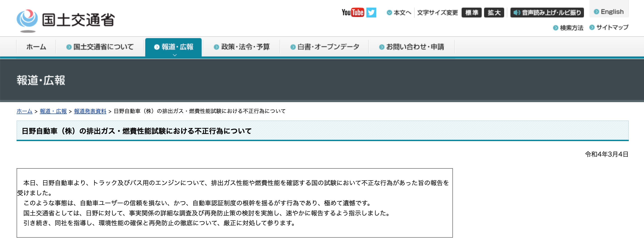Expand chevron under 報道・広報 tab
Image resolution: width=644 pixels, height=241 pixels.
point(175,55)
